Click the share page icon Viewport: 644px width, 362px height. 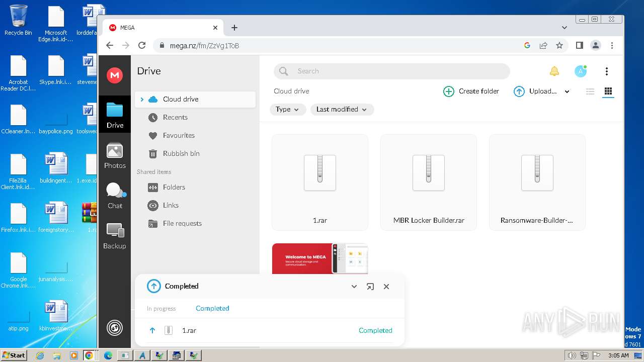pos(543,45)
